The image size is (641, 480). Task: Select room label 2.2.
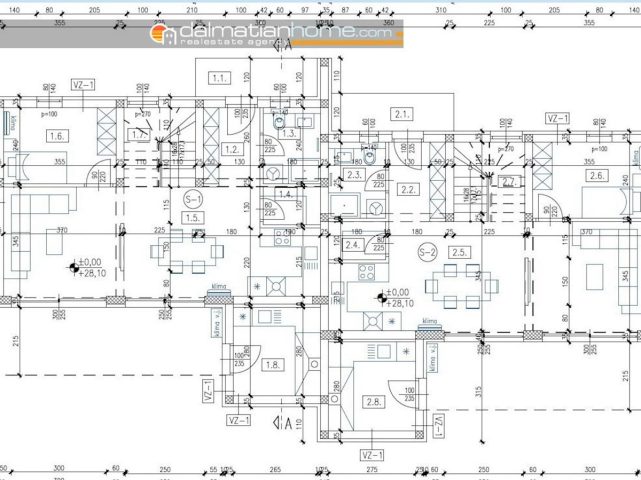pyautogui.click(x=408, y=190)
